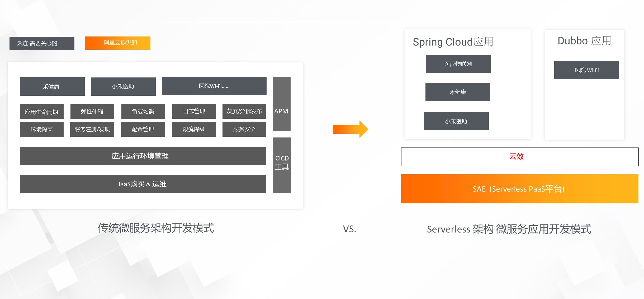Click the orange legend box '阿里云提供的'
This screenshot has height=299, width=644.
point(118,43)
